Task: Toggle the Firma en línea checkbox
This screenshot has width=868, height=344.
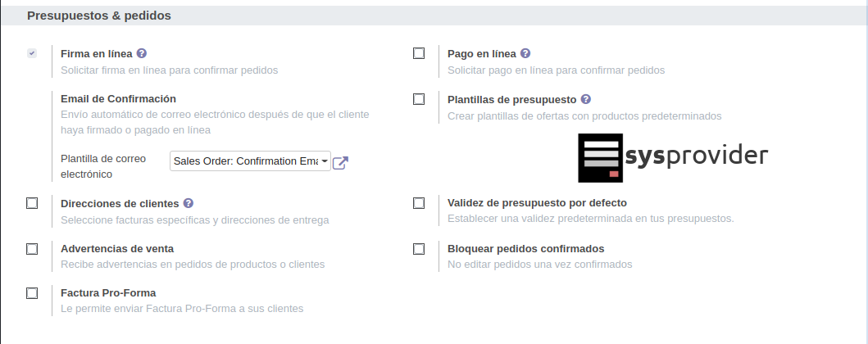Action: click(32, 53)
